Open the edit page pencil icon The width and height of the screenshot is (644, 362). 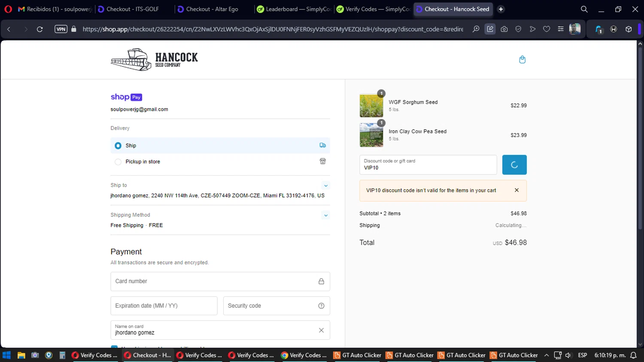[490, 29]
